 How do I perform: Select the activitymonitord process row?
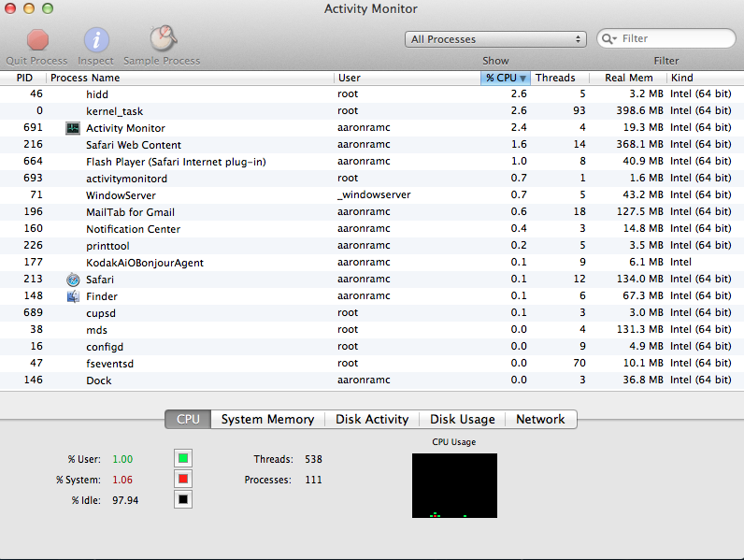pyautogui.click(x=372, y=179)
